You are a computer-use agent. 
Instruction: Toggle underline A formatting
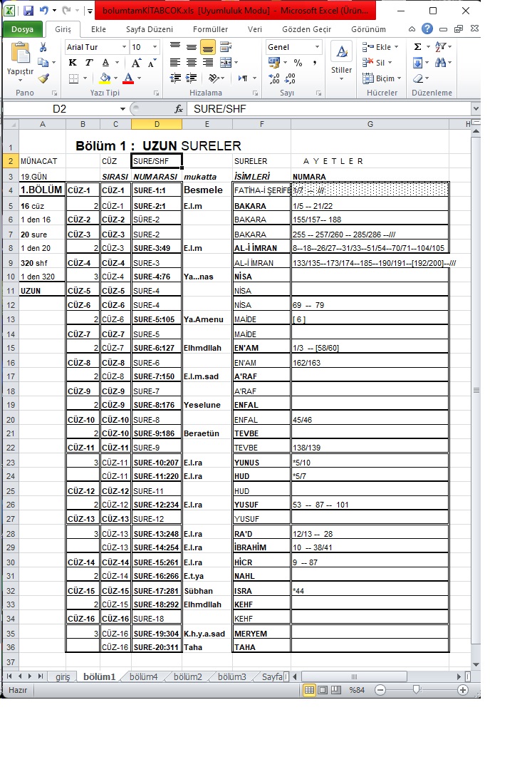(x=105, y=62)
